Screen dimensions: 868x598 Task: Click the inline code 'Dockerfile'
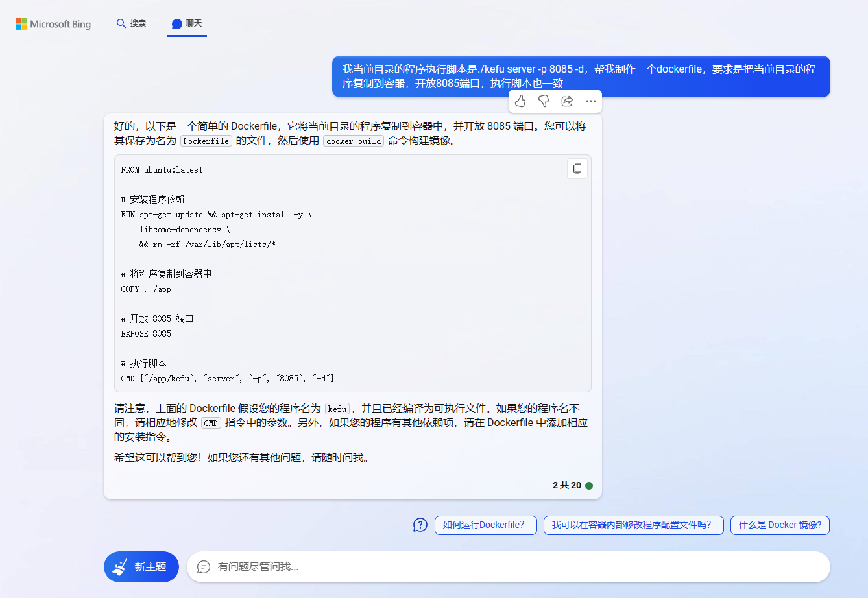[206, 141]
